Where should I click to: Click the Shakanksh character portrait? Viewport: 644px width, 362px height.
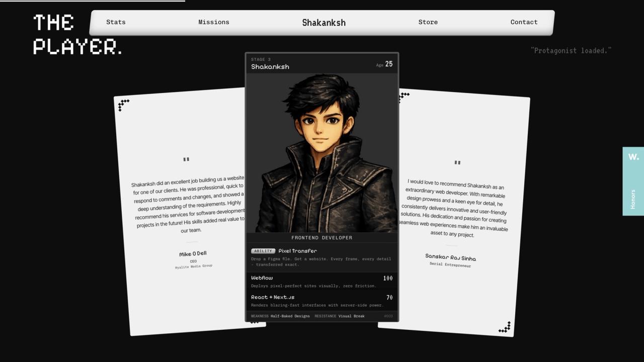[x=322, y=153]
